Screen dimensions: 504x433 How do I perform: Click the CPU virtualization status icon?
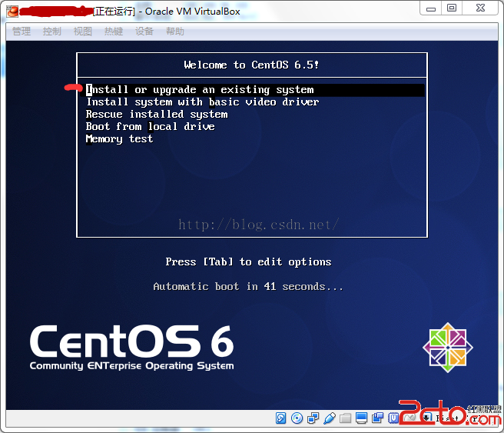[393, 418]
